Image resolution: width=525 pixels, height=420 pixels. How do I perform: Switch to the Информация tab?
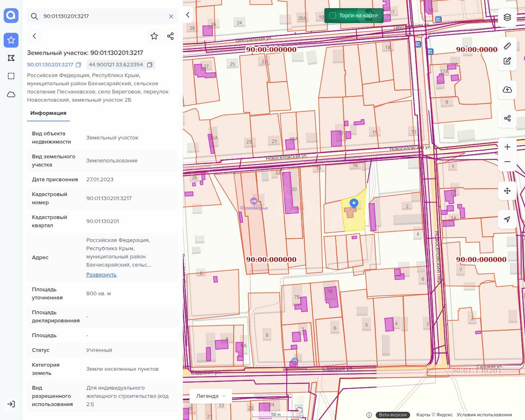tap(48, 113)
